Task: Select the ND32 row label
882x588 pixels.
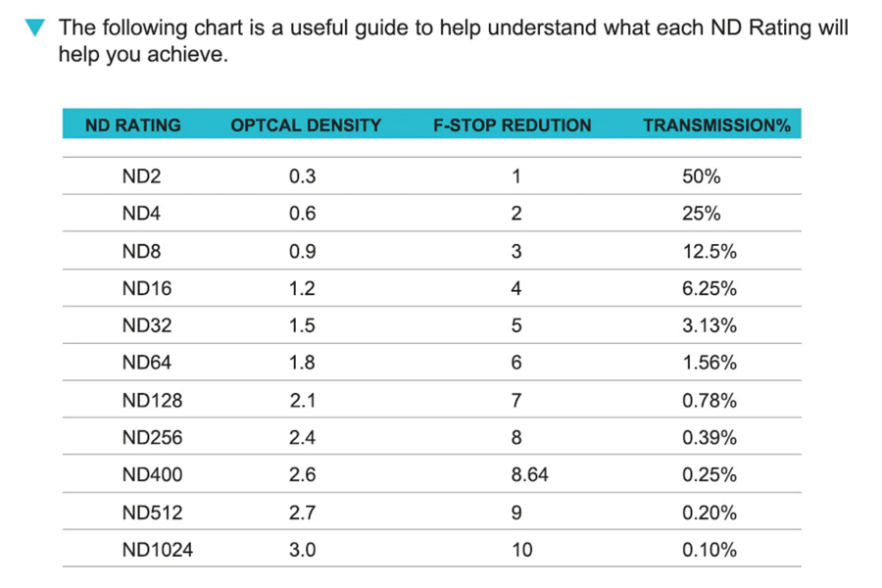Action: pos(147,325)
